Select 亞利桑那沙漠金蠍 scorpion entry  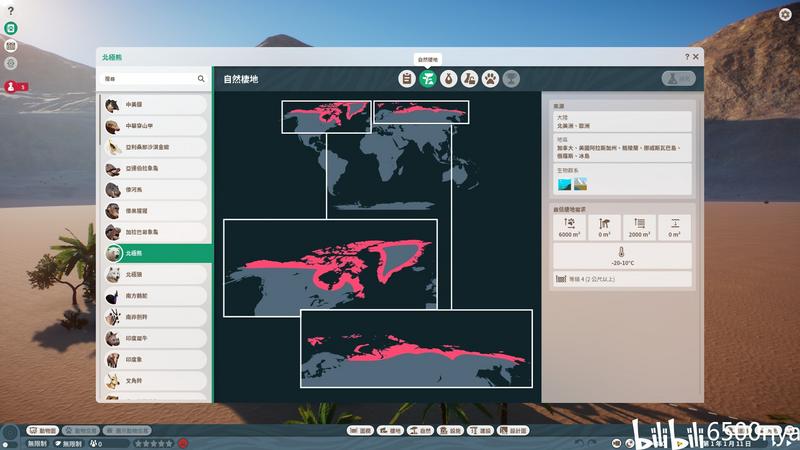click(x=155, y=147)
